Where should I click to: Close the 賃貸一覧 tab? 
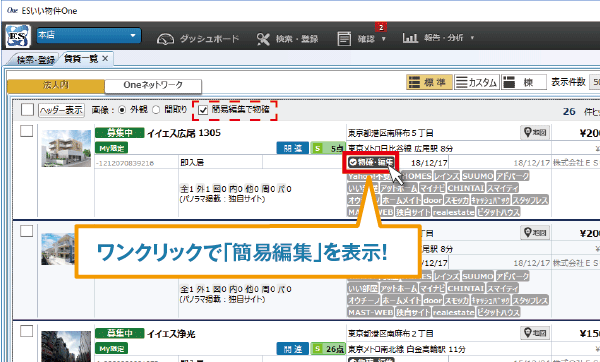click(105, 59)
